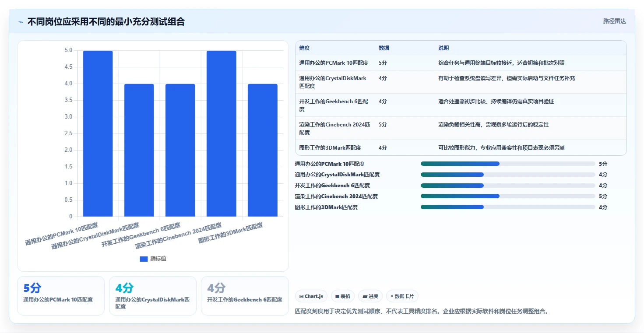The image size is (644, 333).
Task: Click table cell 通用办公的PCMark 10匹配度
Action: pyautogui.click(x=334, y=63)
